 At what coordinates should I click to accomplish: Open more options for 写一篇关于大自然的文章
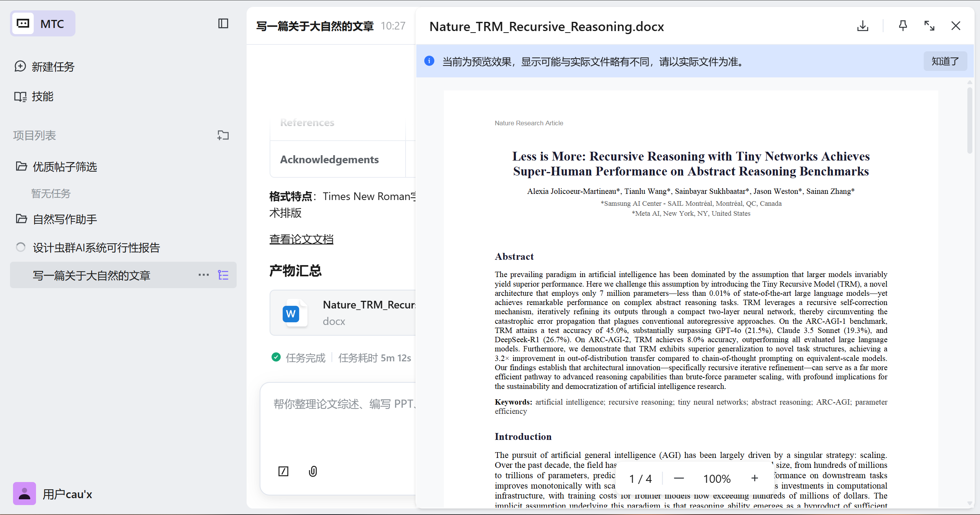(204, 275)
